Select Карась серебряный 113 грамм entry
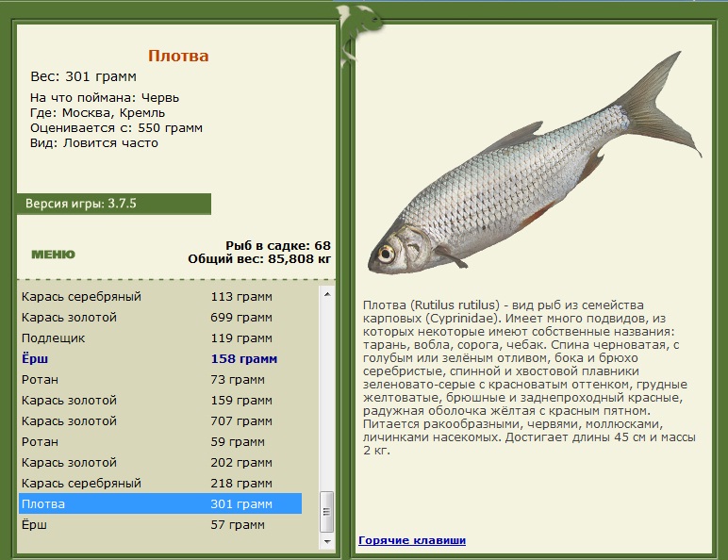The height and width of the screenshot is (560, 728). 160,297
